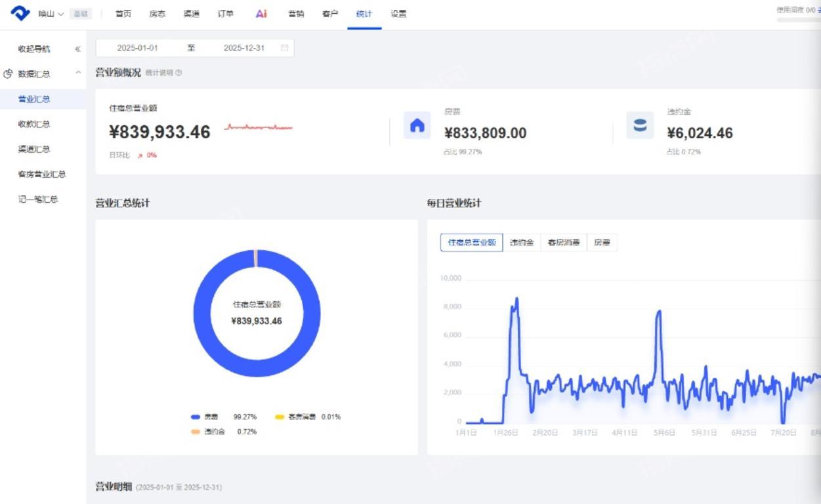Toggle the blue 房费 legend swatch
Viewport: 821px width, 504px height.
pyautogui.click(x=196, y=417)
